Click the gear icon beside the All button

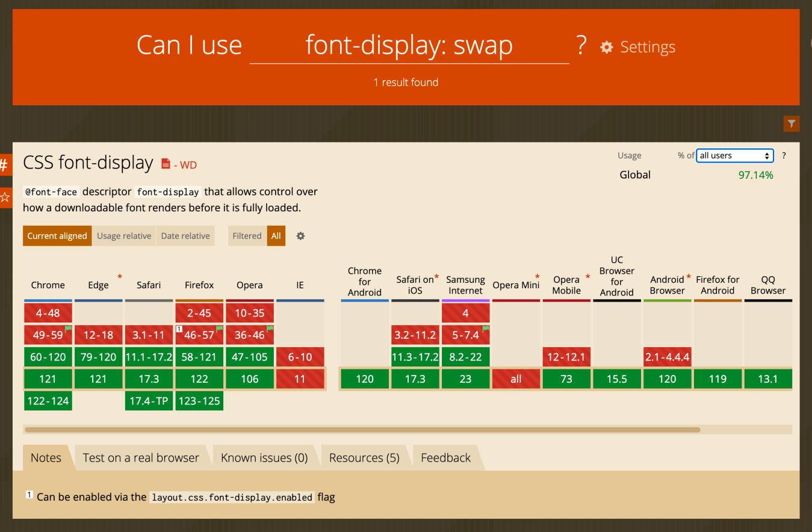pos(300,236)
